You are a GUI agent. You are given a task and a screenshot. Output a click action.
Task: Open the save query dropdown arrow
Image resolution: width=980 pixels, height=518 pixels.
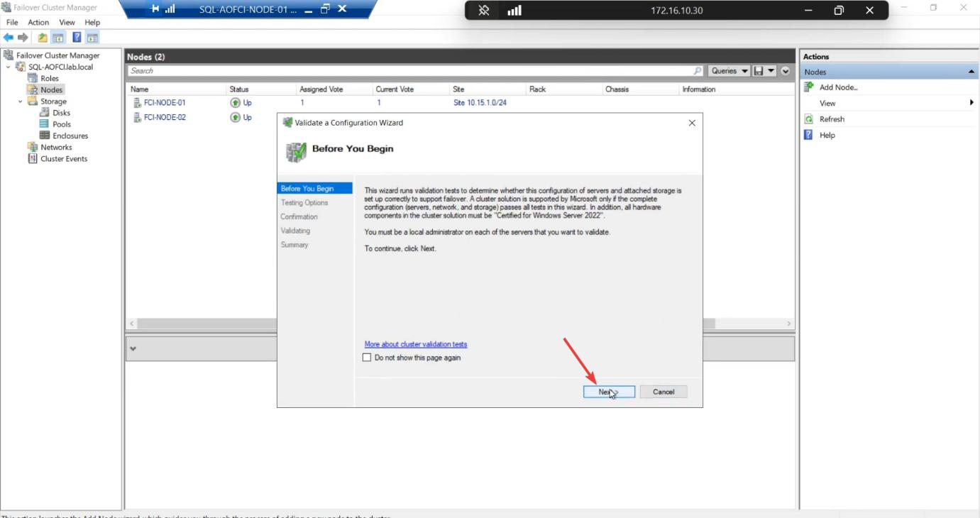771,71
